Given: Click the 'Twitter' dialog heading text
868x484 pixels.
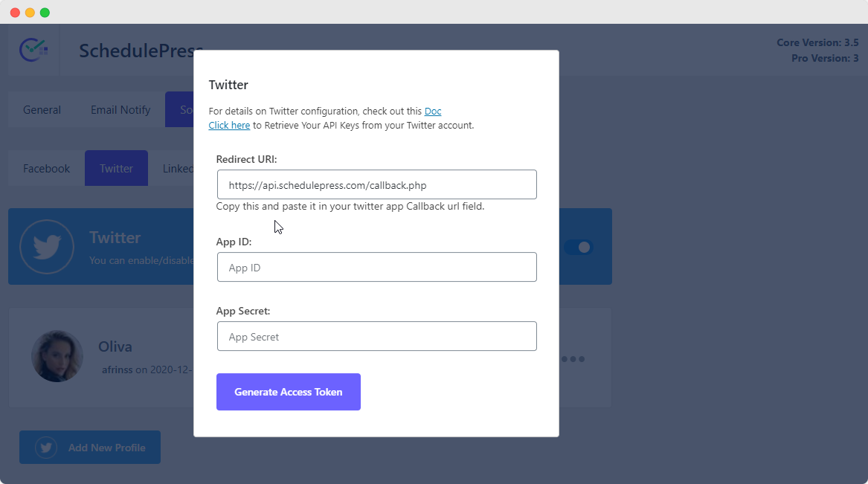Looking at the screenshot, I should (228, 85).
